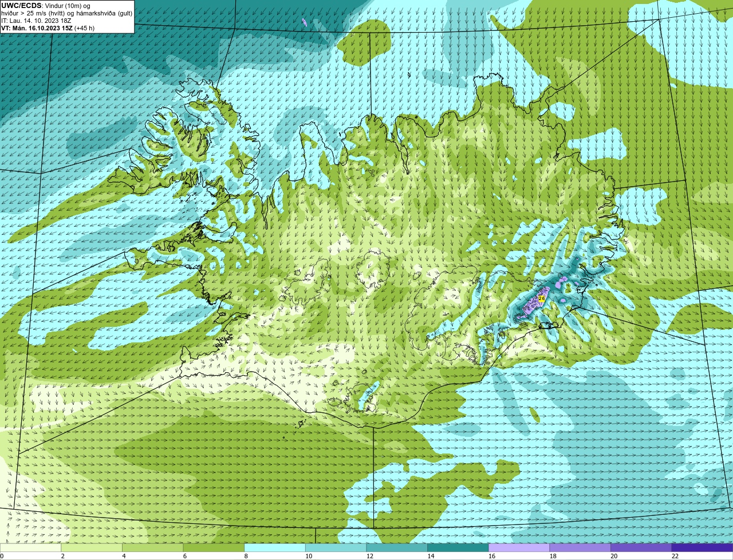Image resolution: width=733 pixels, height=560 pixels.
Task: Click the '8' scale label
Action: point(246,556)
